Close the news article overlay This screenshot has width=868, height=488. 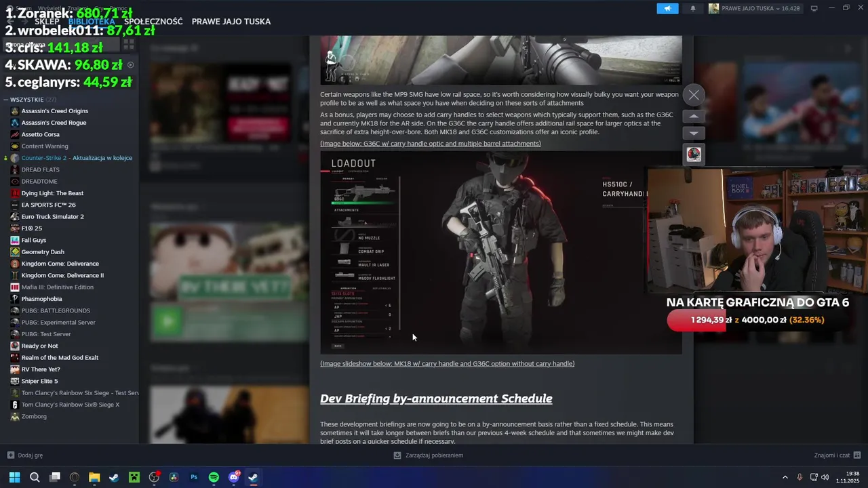coord(694,95)
